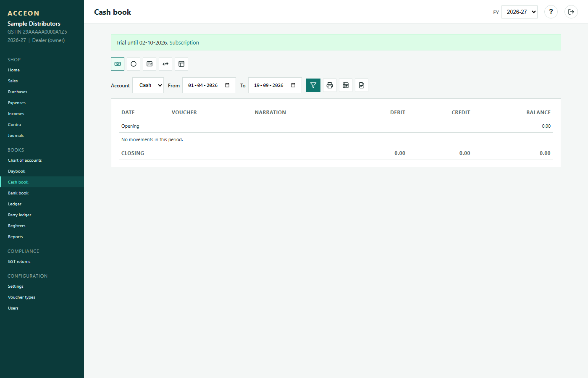This screenshot has height=378, width=588.
Task: Export the cash book as document
Action: click(362, 85)
